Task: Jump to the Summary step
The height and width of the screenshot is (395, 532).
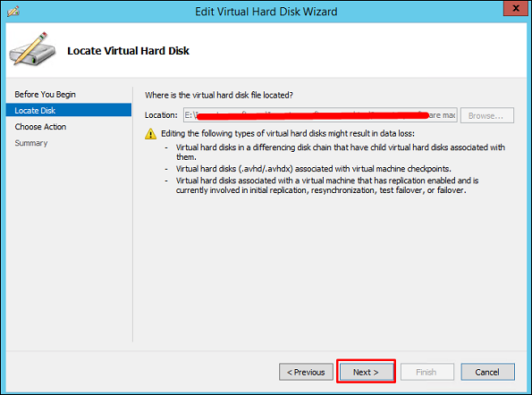Action: (x=31, y=143)
